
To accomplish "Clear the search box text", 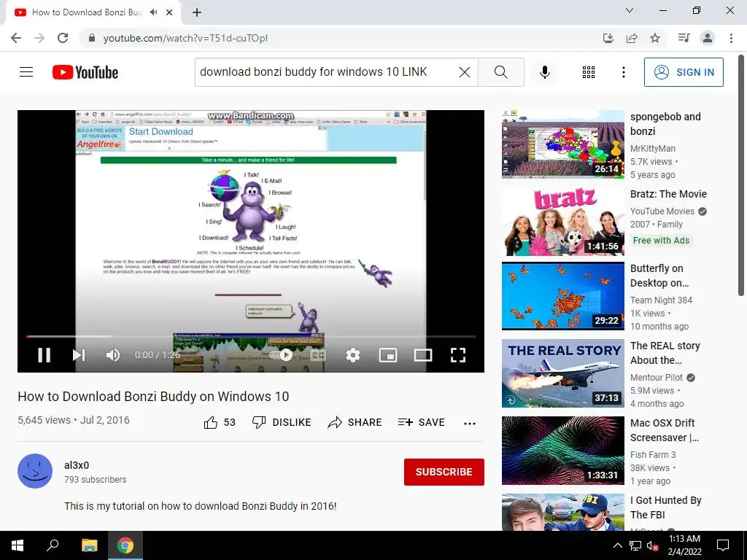I will 465,72.
